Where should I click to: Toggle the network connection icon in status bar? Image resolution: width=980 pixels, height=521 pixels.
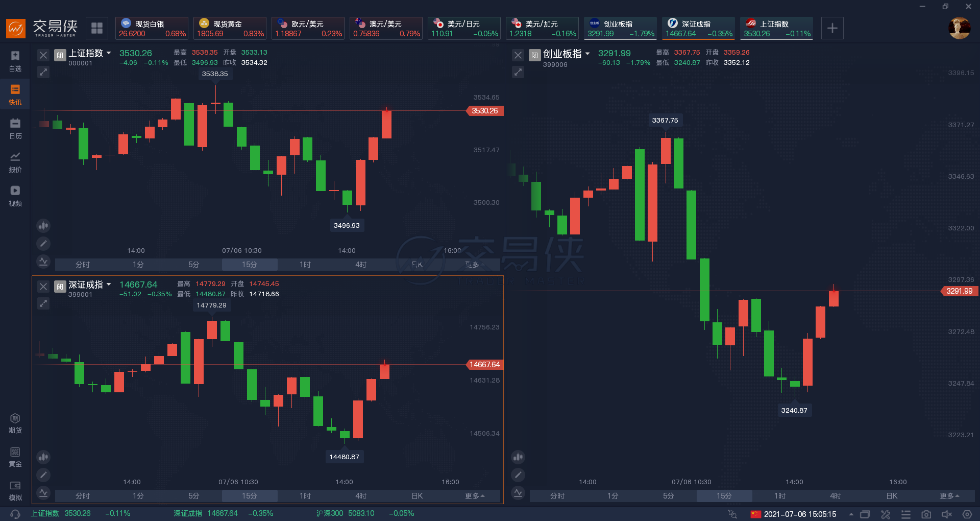point(732,514)
